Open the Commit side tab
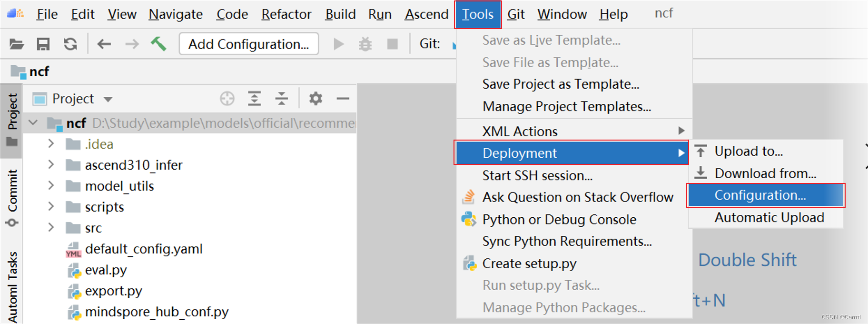The image size is (868, 324). [12, 191]
